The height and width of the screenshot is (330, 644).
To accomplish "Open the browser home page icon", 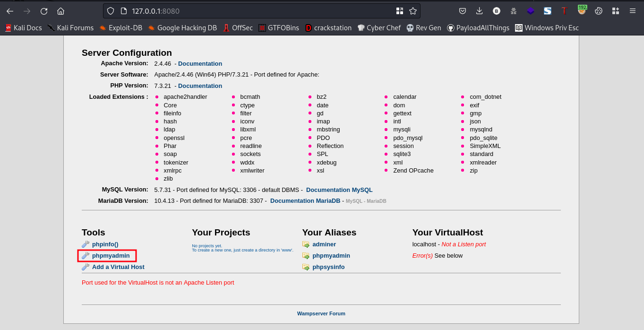I will tap(60, 11).
